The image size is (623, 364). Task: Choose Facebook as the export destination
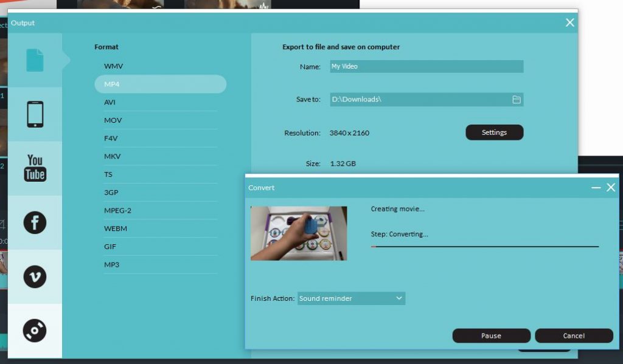point(35,222)
